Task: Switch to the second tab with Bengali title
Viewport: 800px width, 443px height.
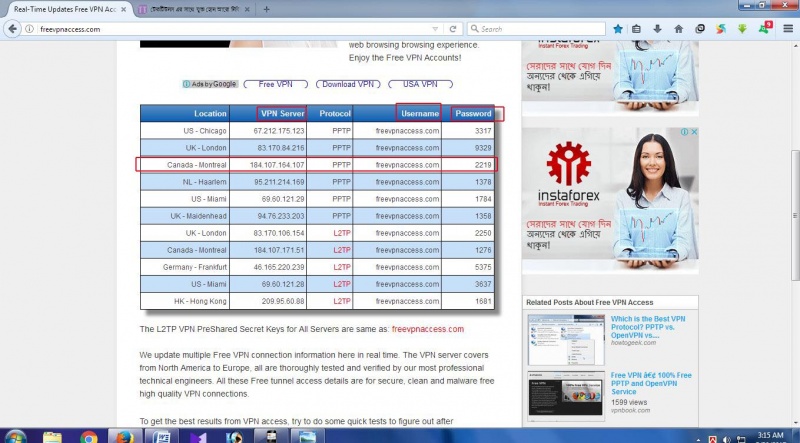Action: pyautogui.click(x=195, y=9)
